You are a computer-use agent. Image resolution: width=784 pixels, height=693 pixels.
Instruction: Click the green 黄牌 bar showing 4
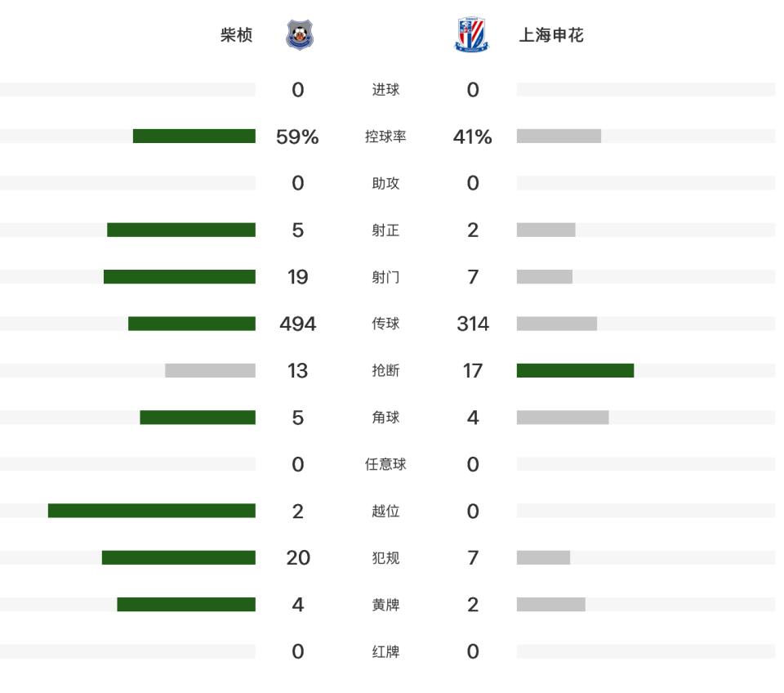click(186, 605)
